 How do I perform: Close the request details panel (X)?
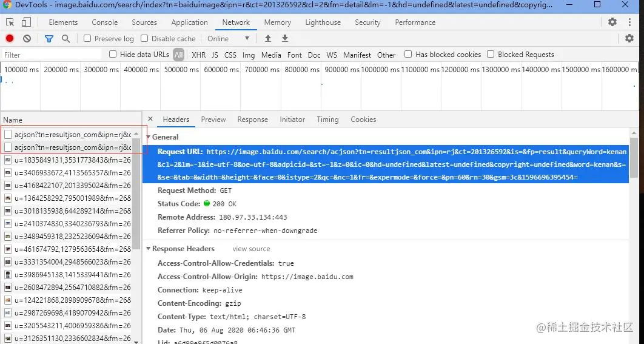coord(150,119)
